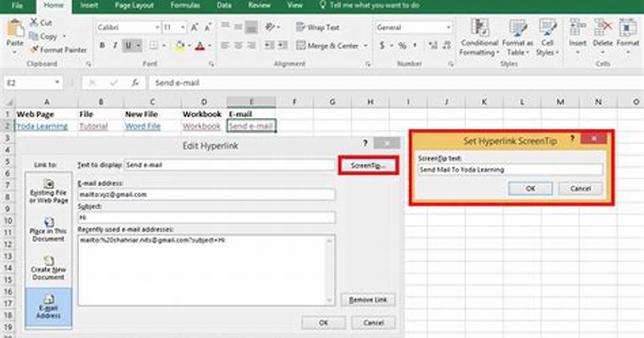This screenshot has height=338, width=644.
Task: Toggle Wrap Text
Action: click(x=318, y=27)
